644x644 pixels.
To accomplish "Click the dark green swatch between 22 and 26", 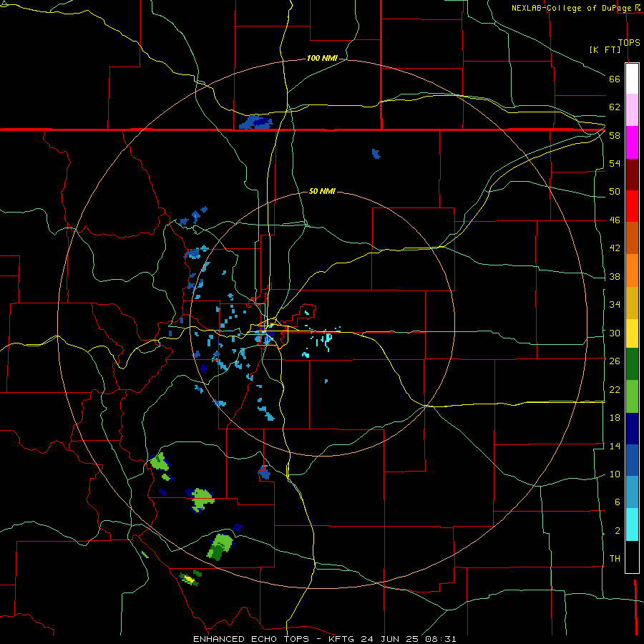I will point(632,364).
